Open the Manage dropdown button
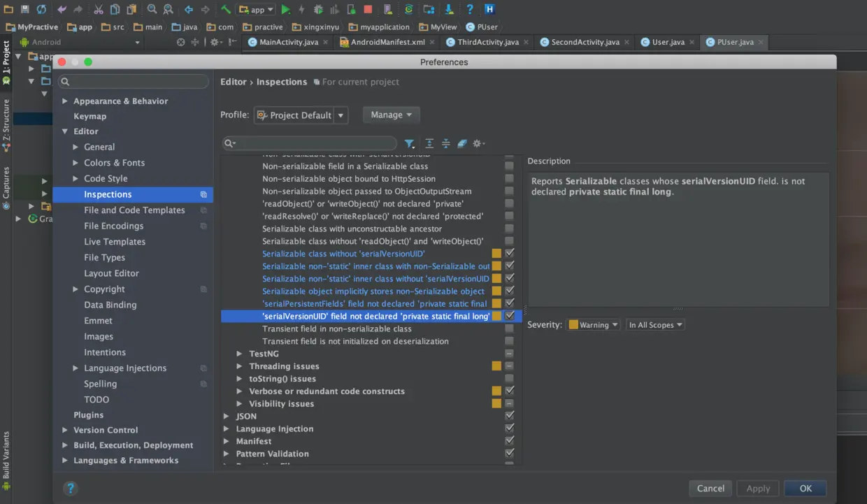The width and height of the screenshot is (867, 504). pyautogui.click(x=391, y=115)
